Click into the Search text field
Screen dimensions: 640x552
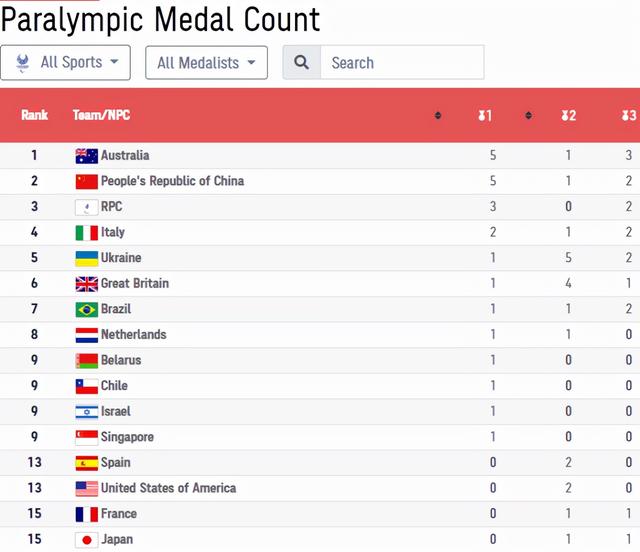(x=401, y=62)
